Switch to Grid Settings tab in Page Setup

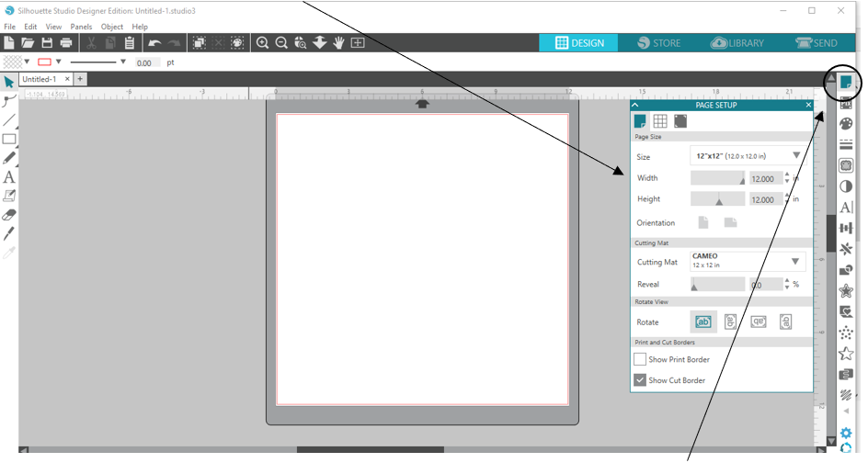click(x=660, y=121)
